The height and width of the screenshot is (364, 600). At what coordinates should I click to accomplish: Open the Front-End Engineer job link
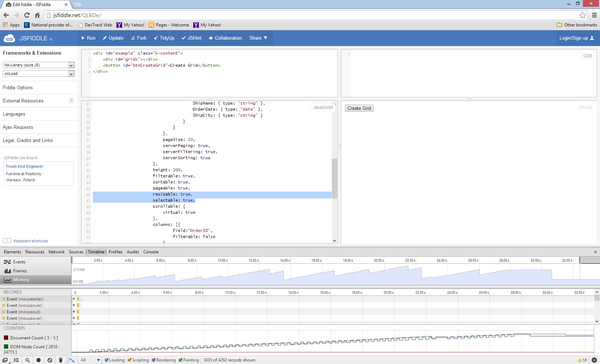pos(25,166)
